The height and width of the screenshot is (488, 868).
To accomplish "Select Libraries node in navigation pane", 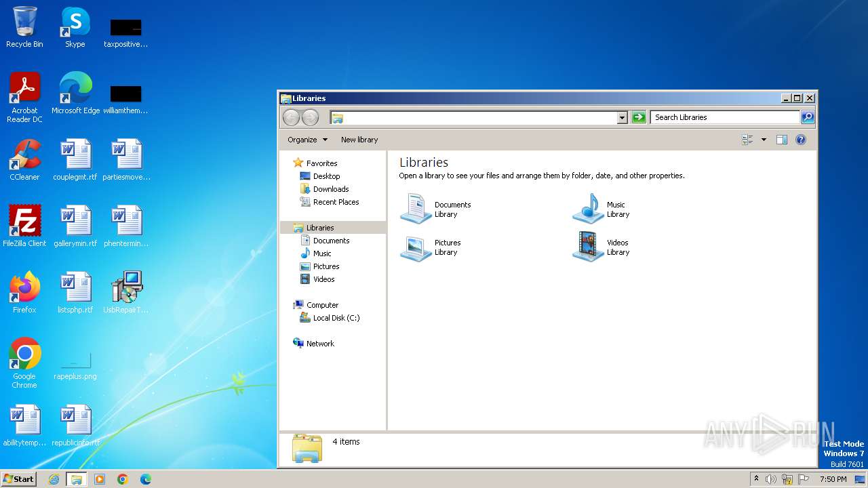I will click(332, 228).
